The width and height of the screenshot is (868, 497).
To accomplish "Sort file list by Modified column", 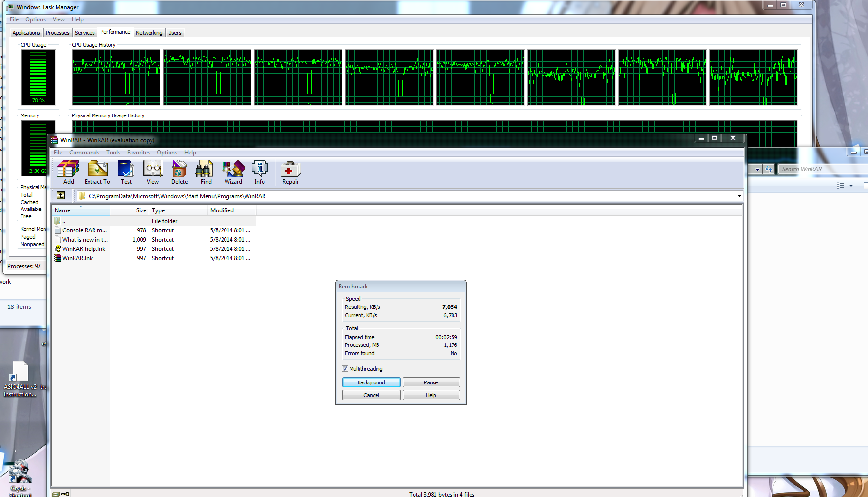I will 231,210.
